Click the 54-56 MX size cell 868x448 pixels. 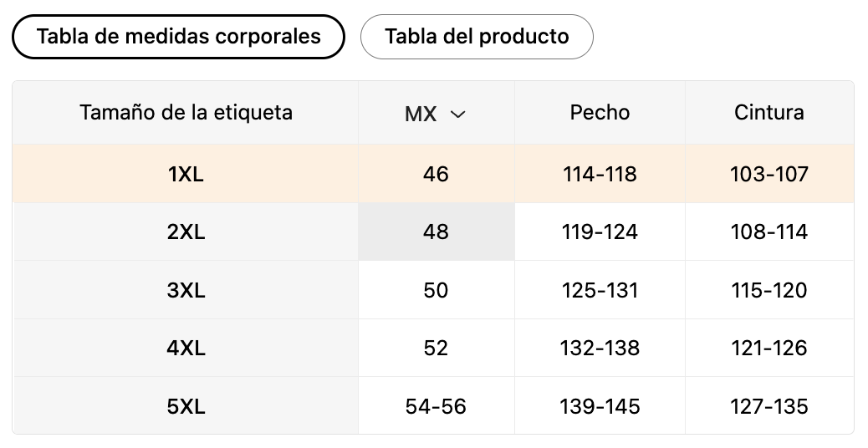436,406
